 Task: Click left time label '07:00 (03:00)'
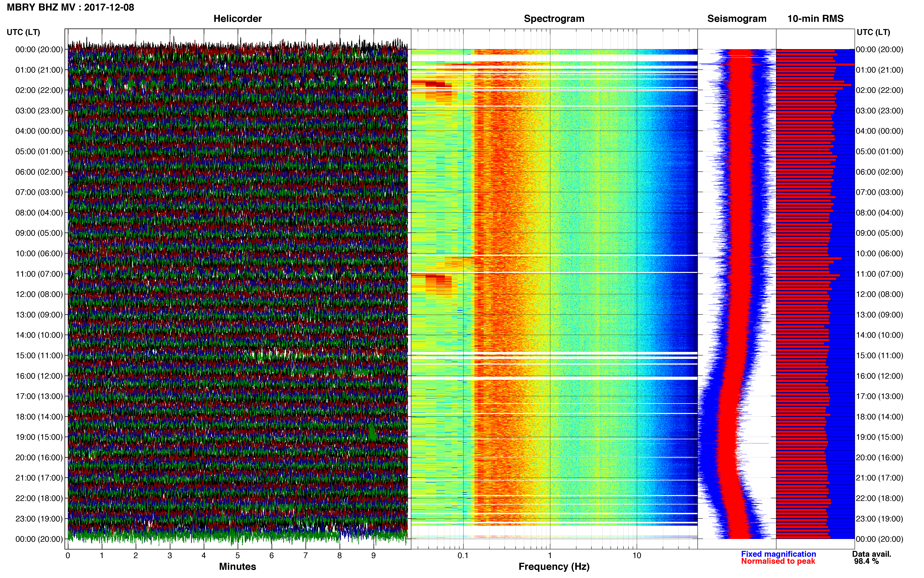39,192
